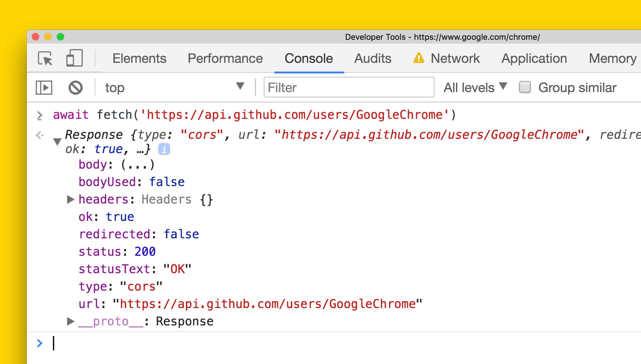The width and height of the screenshot is (641, 364).
Task: Collapse the Response object tree
Action: click(57, 142)
